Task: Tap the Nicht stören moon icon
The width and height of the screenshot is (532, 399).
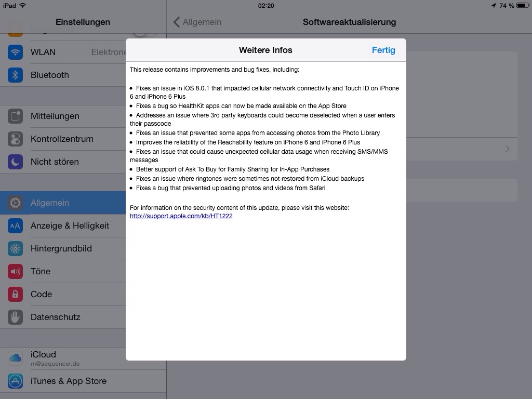Action: pyautogui.click(x=15, y=162)
